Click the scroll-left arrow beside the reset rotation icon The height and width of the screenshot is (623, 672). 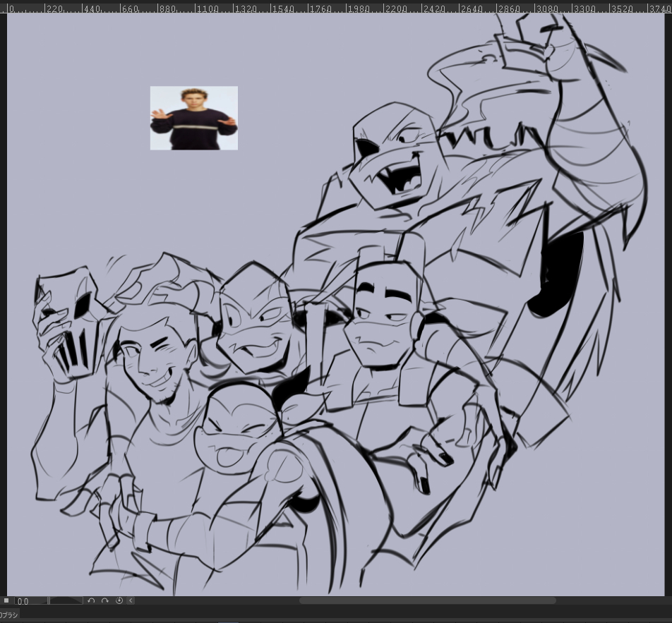click(x=131, y=600)
